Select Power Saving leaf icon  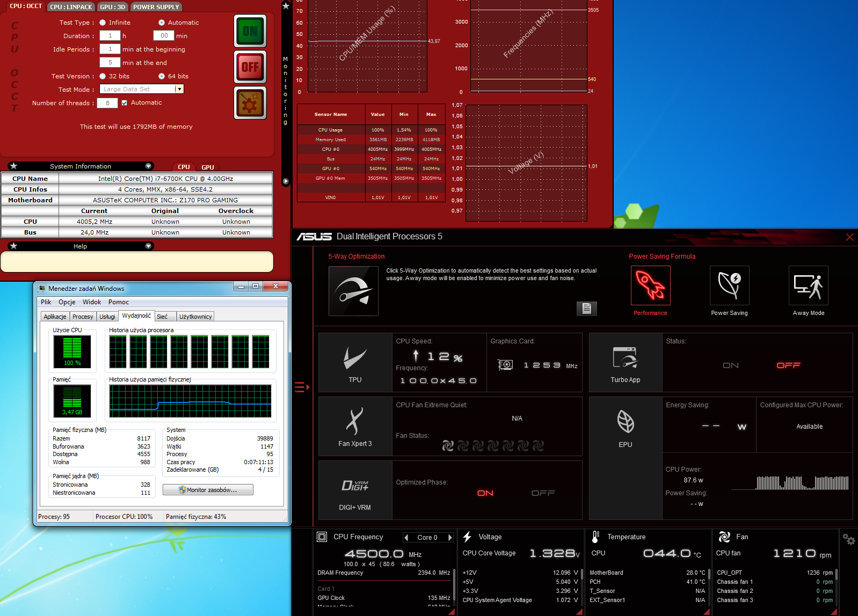(729, 285)
